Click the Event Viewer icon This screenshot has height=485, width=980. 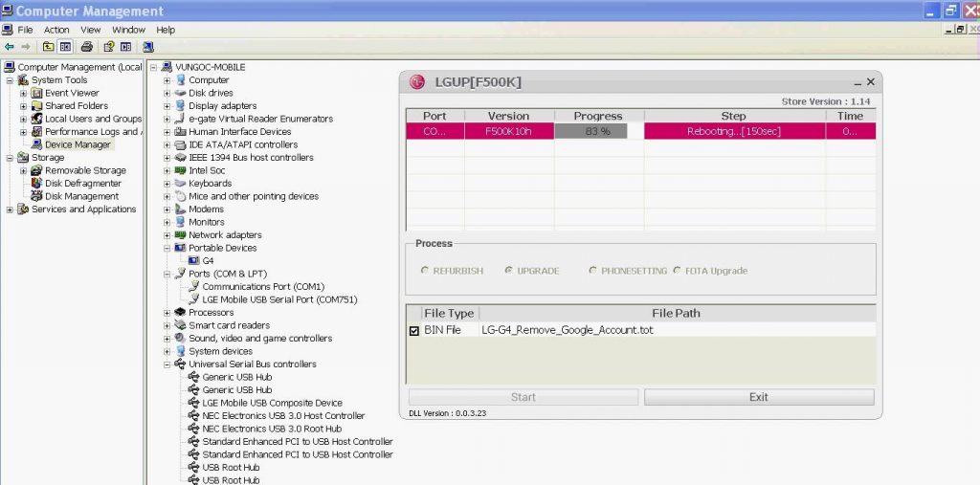[x=37, y=93]
